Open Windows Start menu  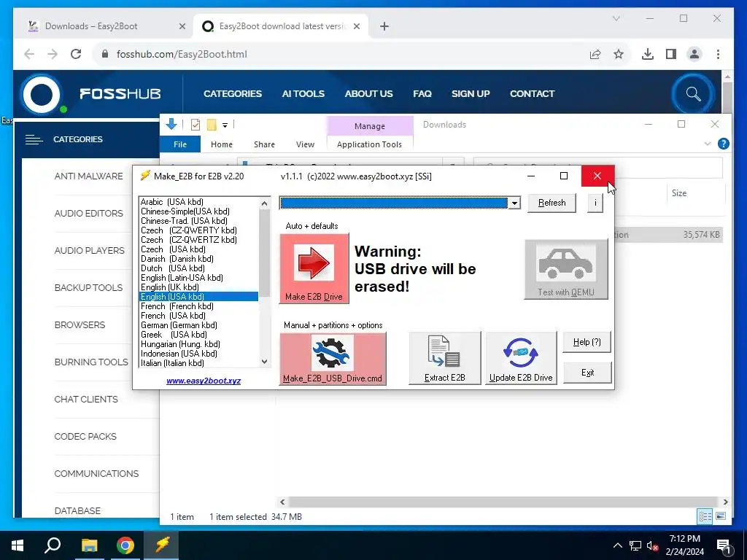(18, 545)
